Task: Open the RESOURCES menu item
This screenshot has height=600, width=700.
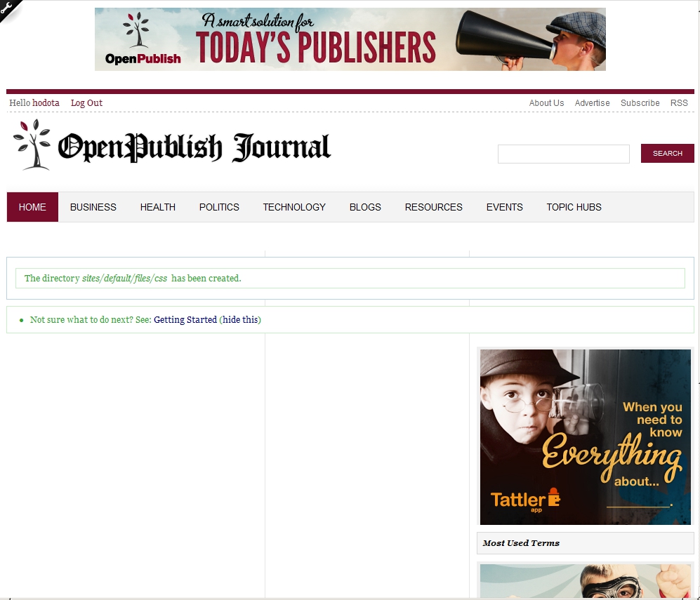Action: tap(433, 207)
